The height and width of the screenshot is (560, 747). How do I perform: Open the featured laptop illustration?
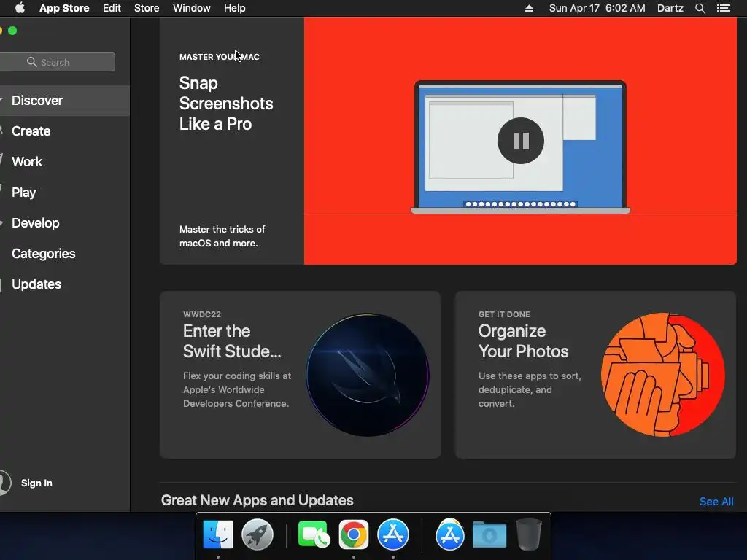click(x=520, y=147)
